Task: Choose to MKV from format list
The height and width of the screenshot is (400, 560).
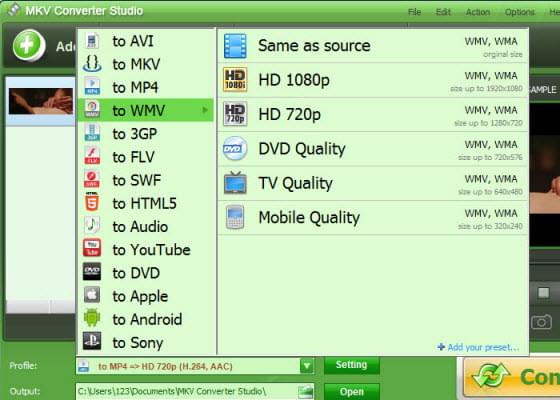Action: coord(146,64)
